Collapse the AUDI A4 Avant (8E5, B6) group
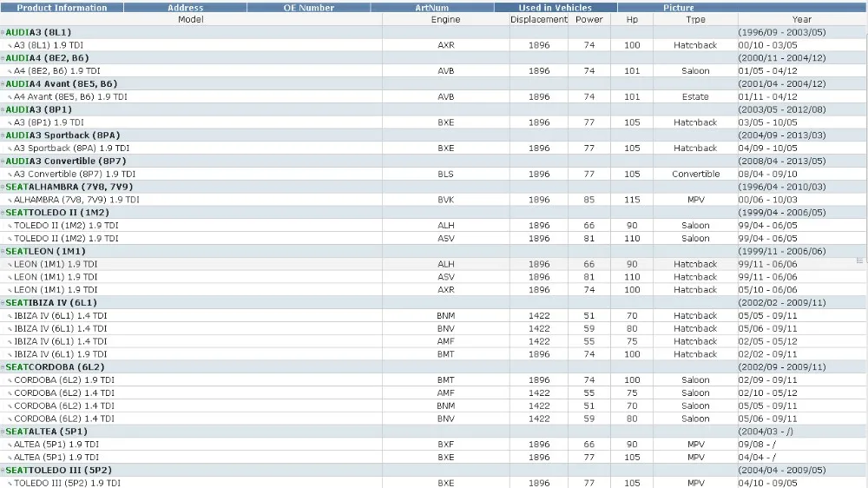 coord(3,84)
